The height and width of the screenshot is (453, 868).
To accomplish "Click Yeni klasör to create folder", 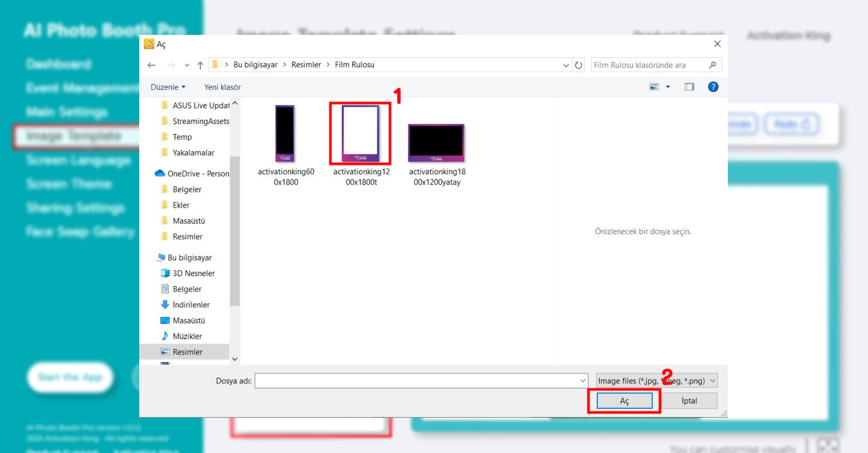I will click(222, 87).
